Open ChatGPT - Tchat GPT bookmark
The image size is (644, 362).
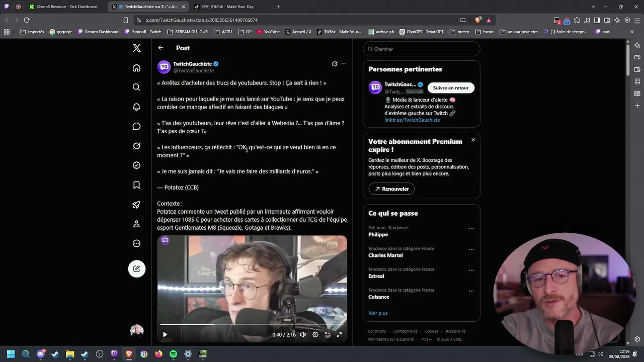(x=421, y=32)
